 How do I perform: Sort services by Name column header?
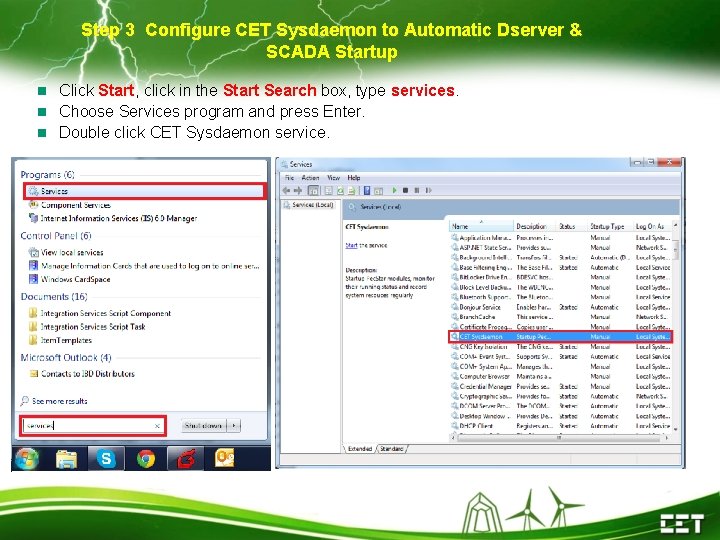tap(481, 226)
